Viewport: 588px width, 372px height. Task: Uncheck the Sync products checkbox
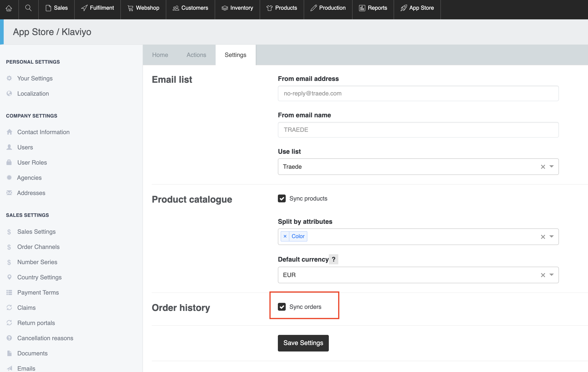[x=282, y=198]
